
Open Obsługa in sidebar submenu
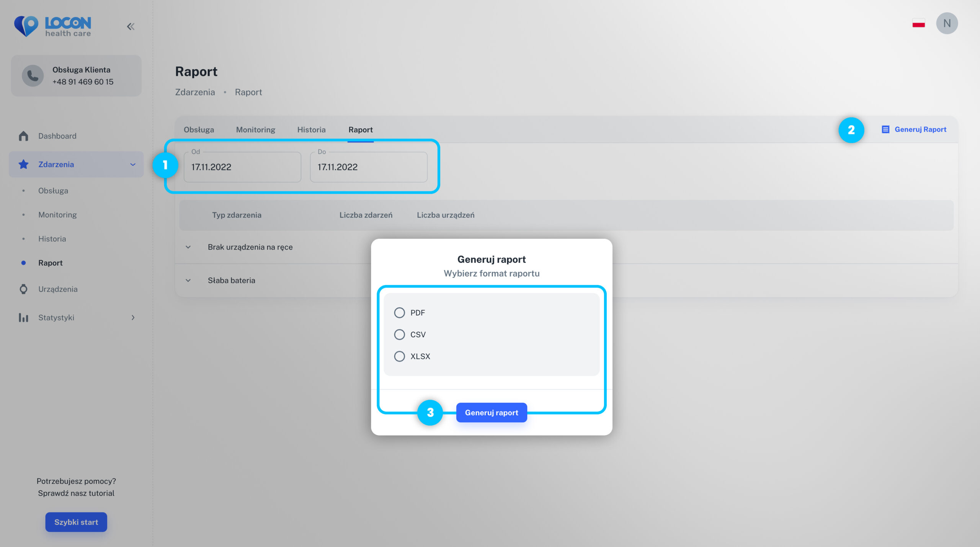53,191
